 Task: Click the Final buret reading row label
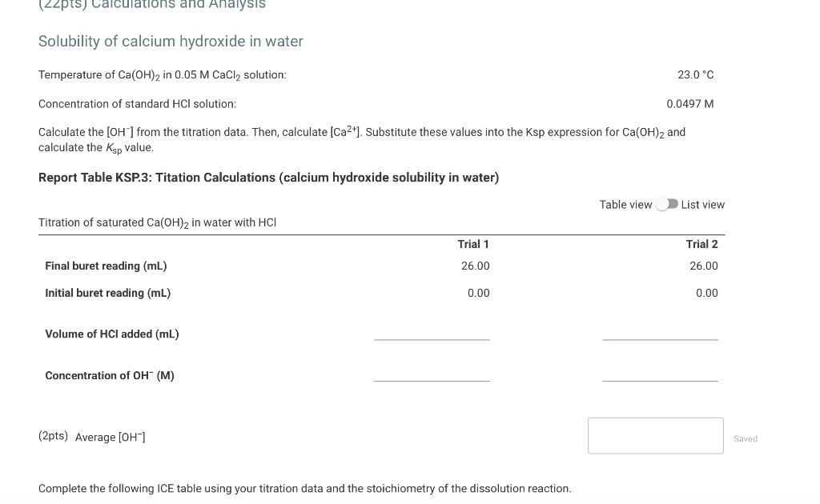106,266
